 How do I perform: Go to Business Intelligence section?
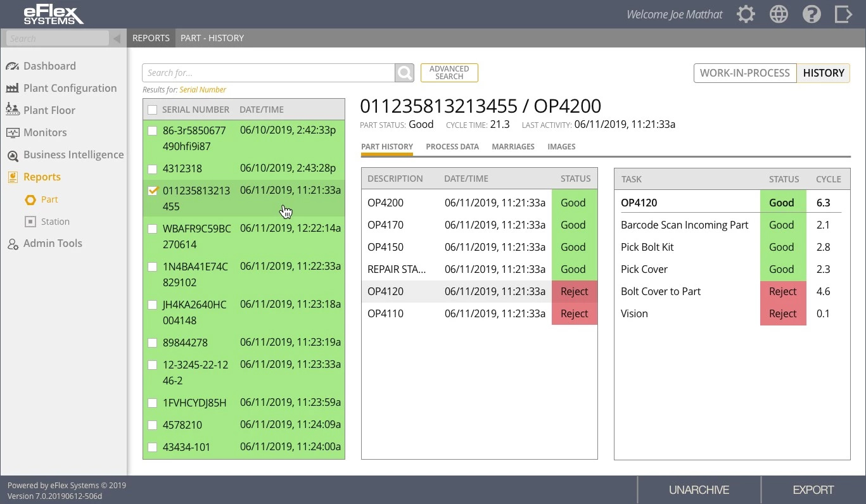pyautogui.click(x=73, y=154)
